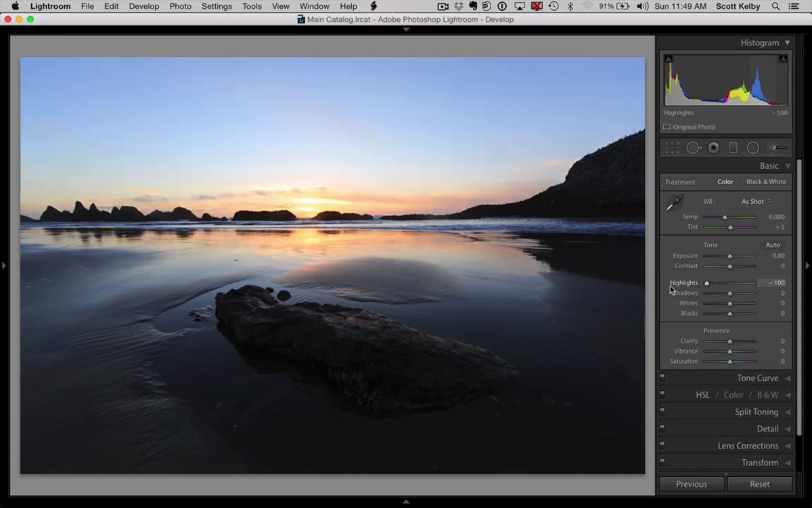This screenshot has height=508, width=812.
Task: Select the Crop Overlay tool
Action: (672, 148)
